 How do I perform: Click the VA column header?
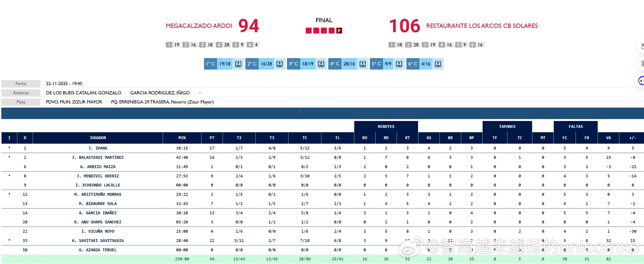pos(608,138)
